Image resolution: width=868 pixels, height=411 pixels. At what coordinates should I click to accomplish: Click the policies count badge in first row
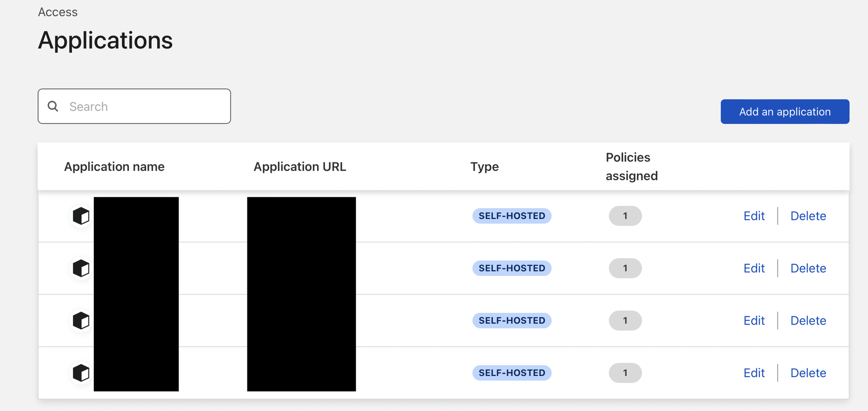pyautogui.click(x=625, y=216)
